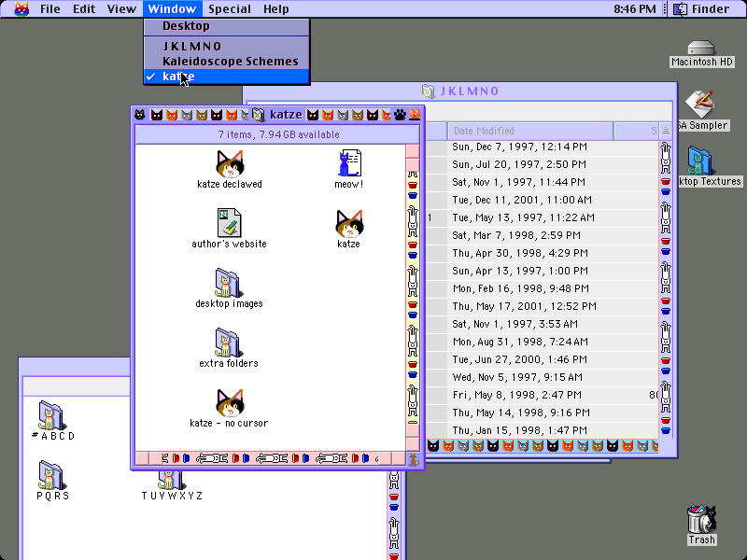This screenshot has height=560, width=747.
Task: Select row dated Tue, Jun 27, 2000, 1:46 PM
Action: click(543, 359)
